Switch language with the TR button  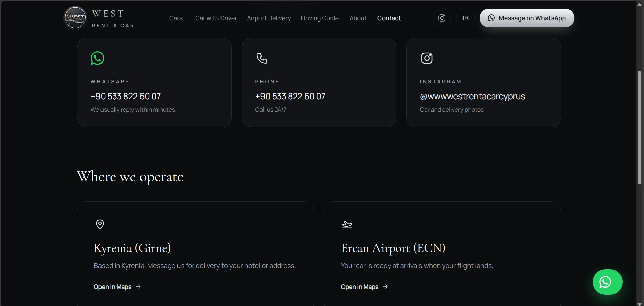point(465,18)
